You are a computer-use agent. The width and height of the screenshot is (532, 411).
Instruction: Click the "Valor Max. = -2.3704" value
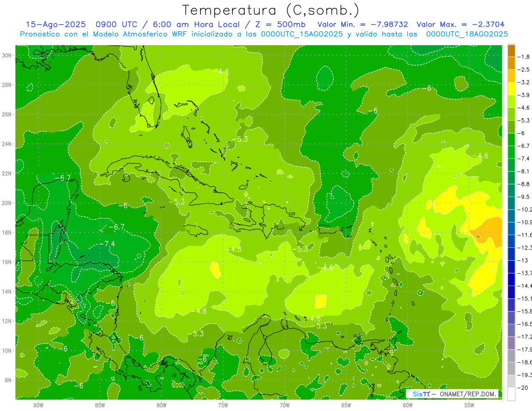(x=461, y=24)
